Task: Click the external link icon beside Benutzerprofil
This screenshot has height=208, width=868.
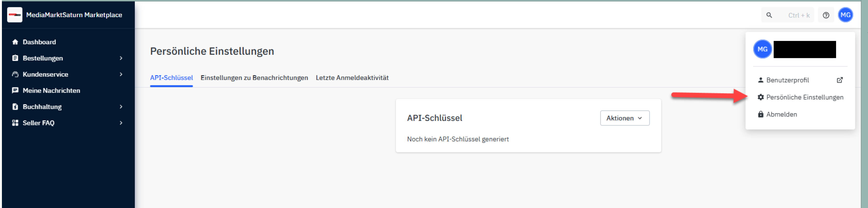Action: pos(840,80)
